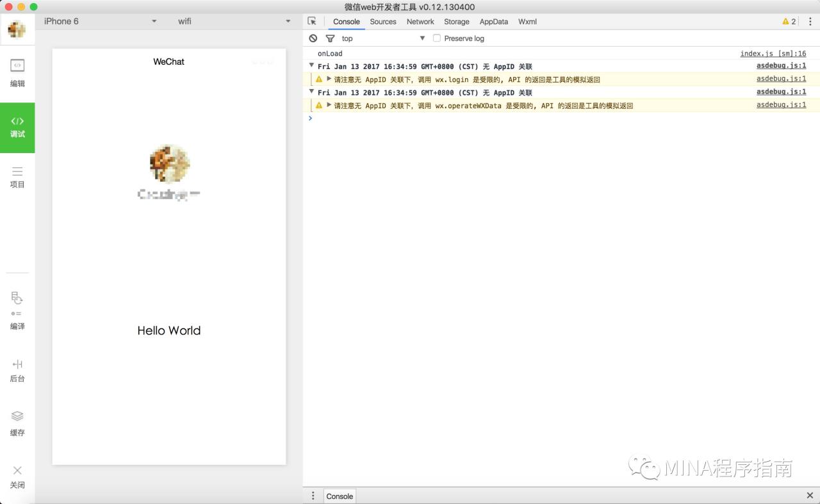This screenshot has width=820, height=504.
Task: Click the 后台 (background) sidebar icon
Action: click(17, 370)
